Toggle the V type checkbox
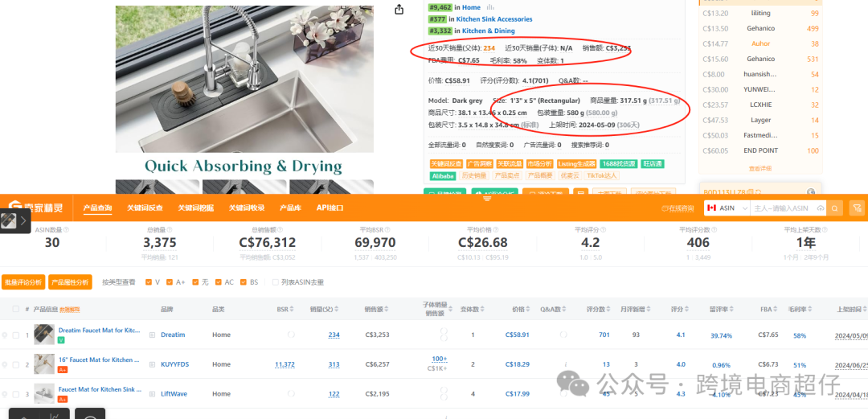Image resolution: width=868 pixels, height=419 pixels. [149, 282]
